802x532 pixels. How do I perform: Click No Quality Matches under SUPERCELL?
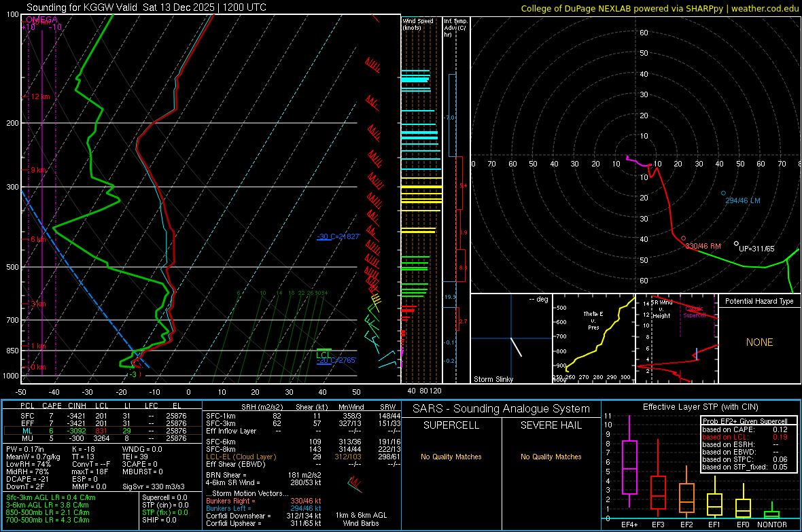pyautogui.click(x=451, y=457)
